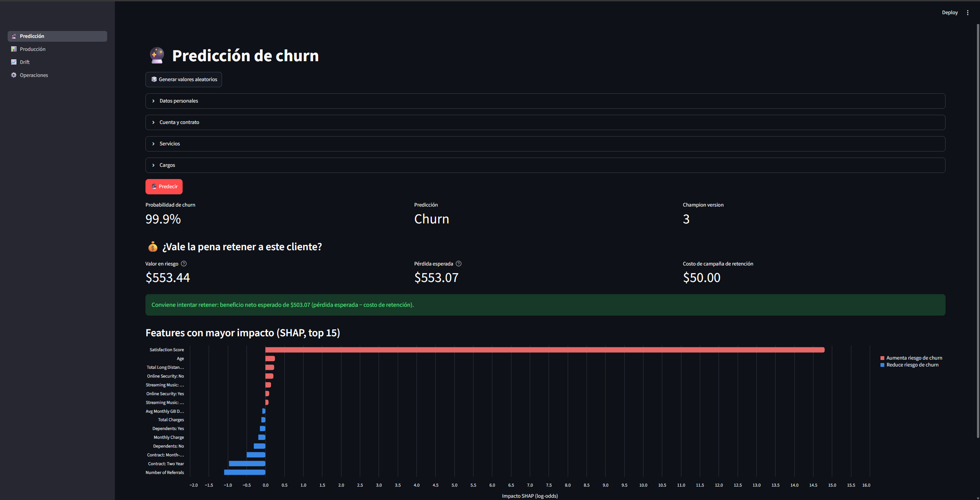Click the Dependents: No axis label
This screenshot has height=500, width=980.
pos(168,446)
